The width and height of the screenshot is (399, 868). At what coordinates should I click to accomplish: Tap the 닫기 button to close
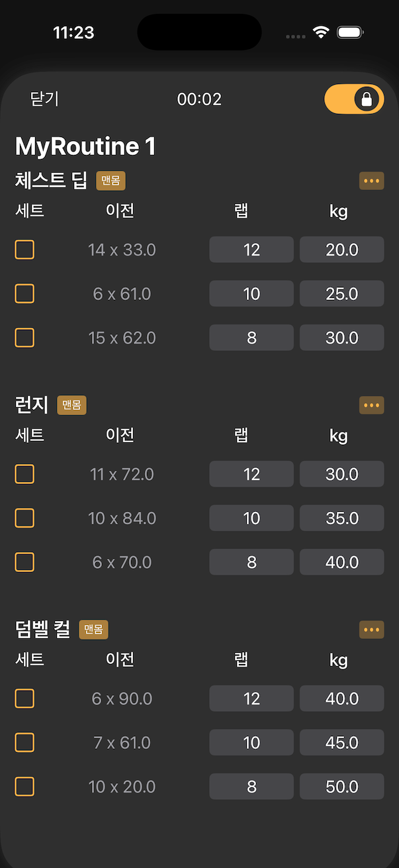click(43, 99)
